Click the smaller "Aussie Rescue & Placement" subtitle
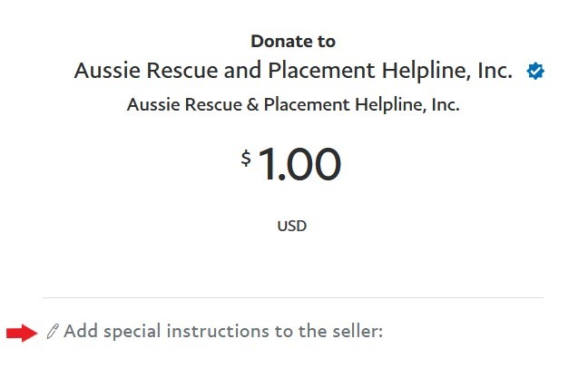This screenshot has width=588, height=378. [x=293, y=104]
